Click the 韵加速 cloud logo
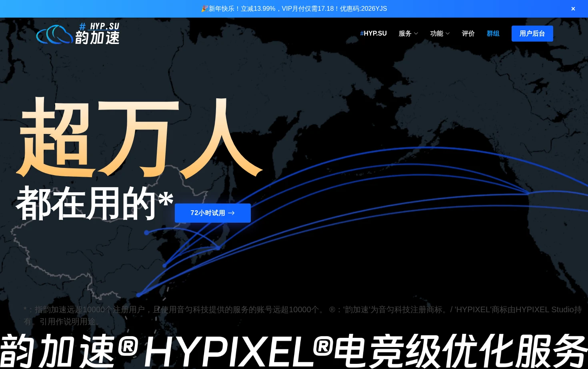The height and width of the screenshot is (369, 588). [78, 34]
